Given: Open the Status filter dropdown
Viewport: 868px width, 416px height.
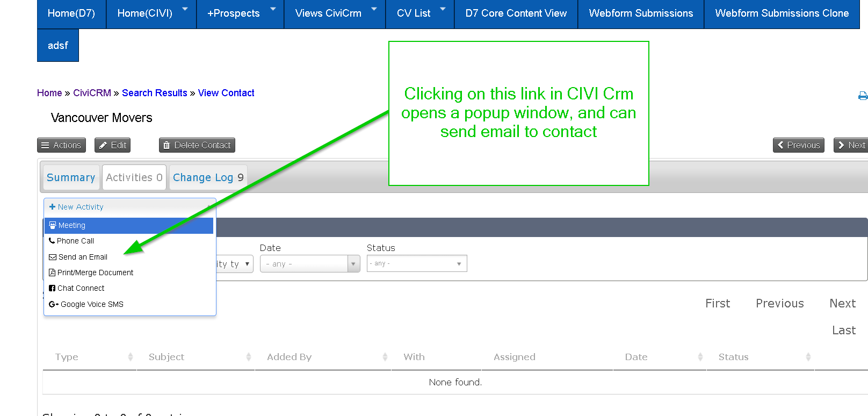Looking at the screenshot, I should click(x=417, y=263).
